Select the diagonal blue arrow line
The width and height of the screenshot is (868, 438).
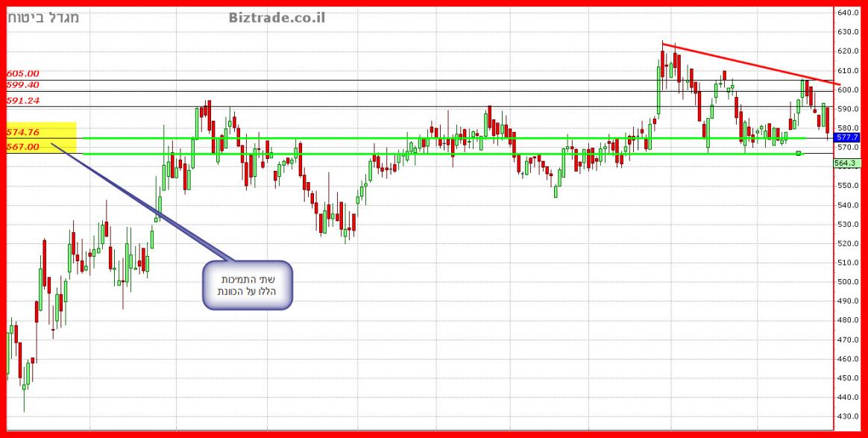point(142,201)
